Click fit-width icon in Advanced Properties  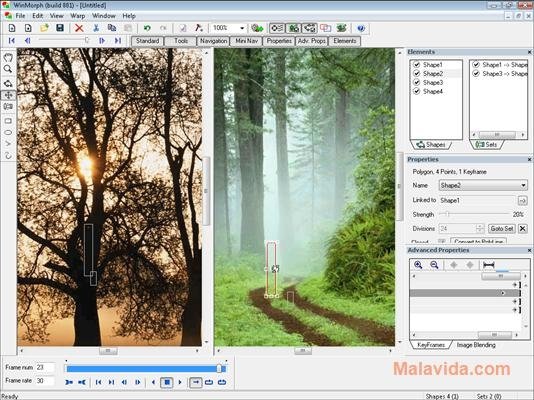click(489, 265)
